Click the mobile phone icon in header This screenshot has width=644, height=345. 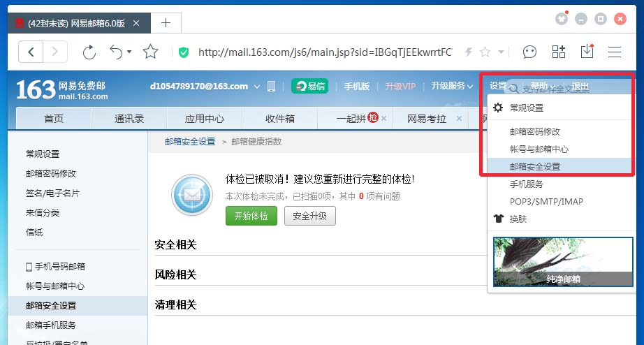point(271,87)
